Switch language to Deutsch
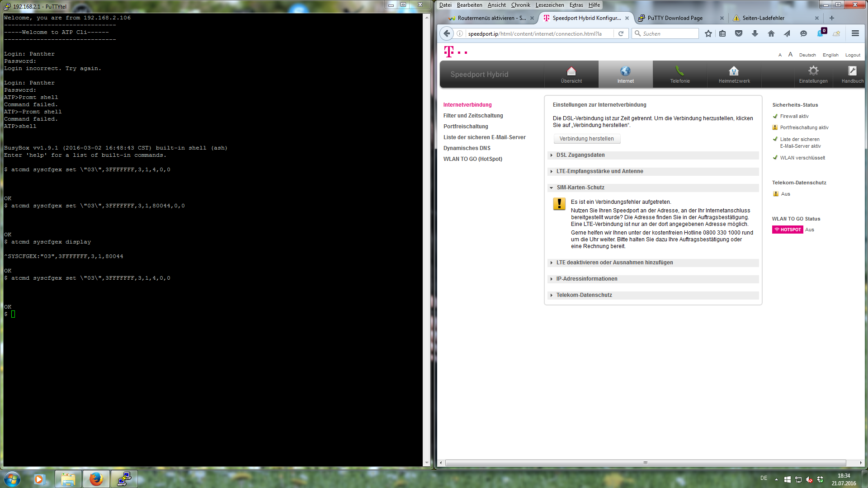Viewport: 868px width, 488px height. click(x=807, y=55)
